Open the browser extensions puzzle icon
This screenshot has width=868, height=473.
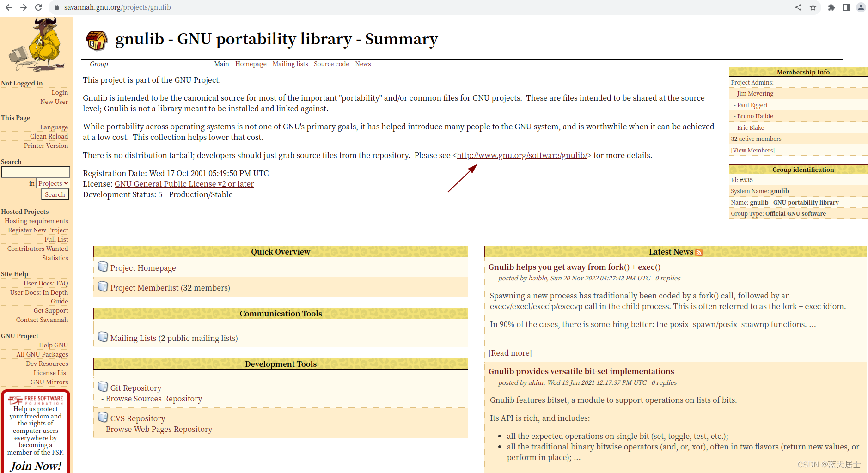(x=831, y=7)
